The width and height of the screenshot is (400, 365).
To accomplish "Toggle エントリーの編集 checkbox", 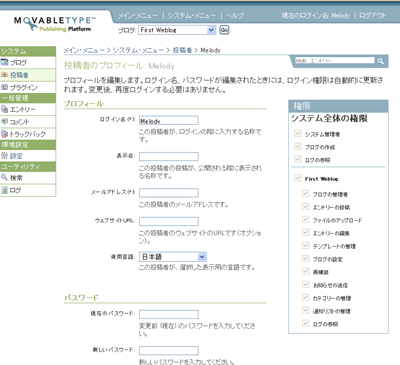I will pos(305,232).
